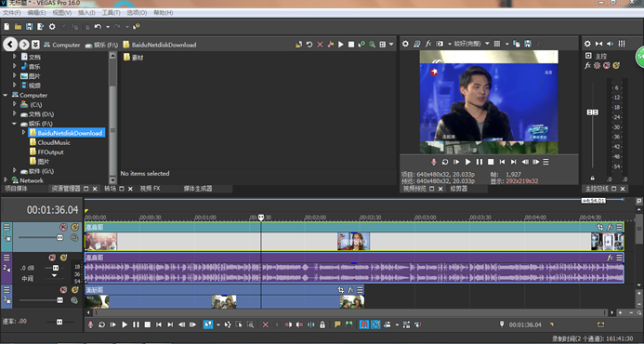Viewport: 644px width, 344px height.
Task: Open master bus FX icon in mixer panel
Action: point(587,65)
